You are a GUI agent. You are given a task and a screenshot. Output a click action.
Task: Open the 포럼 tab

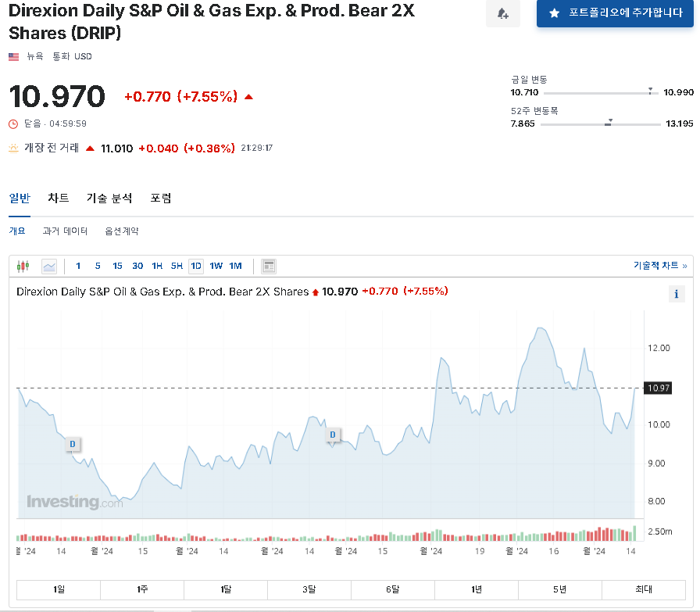pyautogui.click(x=161, y=198)
